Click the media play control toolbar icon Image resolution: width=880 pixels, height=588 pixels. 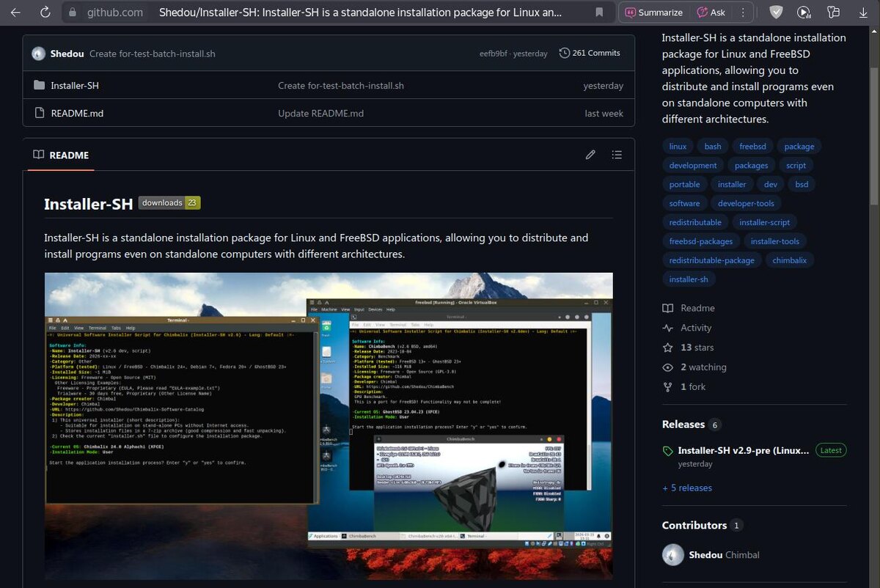[804, 12]
